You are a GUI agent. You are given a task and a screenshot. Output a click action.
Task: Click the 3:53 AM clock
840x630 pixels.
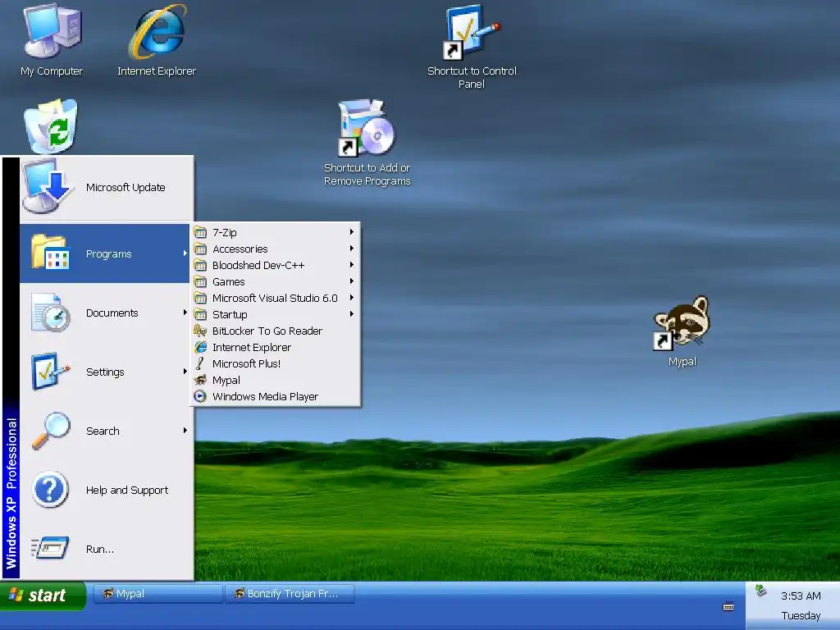(801, 596)
